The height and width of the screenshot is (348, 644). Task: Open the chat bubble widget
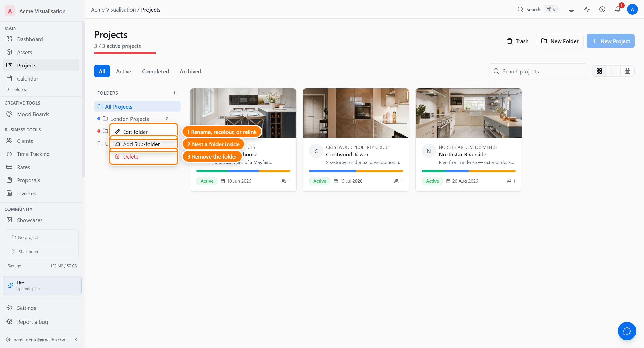pyautogui.click(x=627, y=331)
